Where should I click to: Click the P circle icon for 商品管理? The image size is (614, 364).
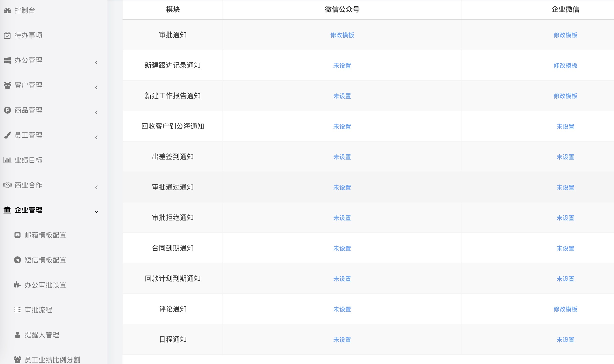(x=7, y=110)
